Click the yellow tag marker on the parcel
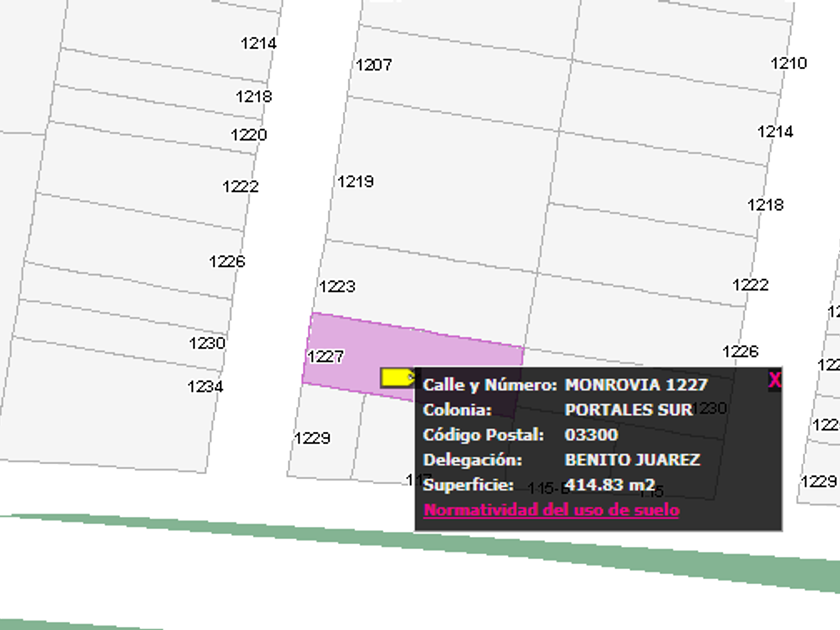Image resolution: width=840 pixels, height=630 pixels. (398, 378)
